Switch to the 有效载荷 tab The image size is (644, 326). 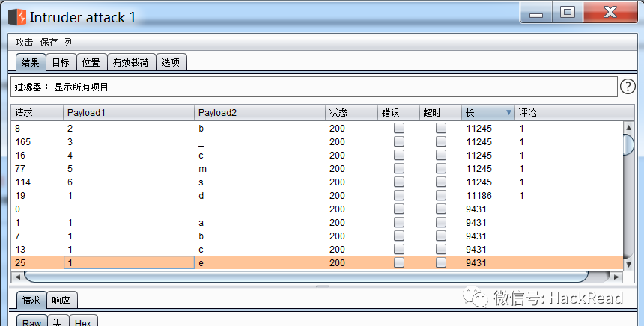click(131, 62)
